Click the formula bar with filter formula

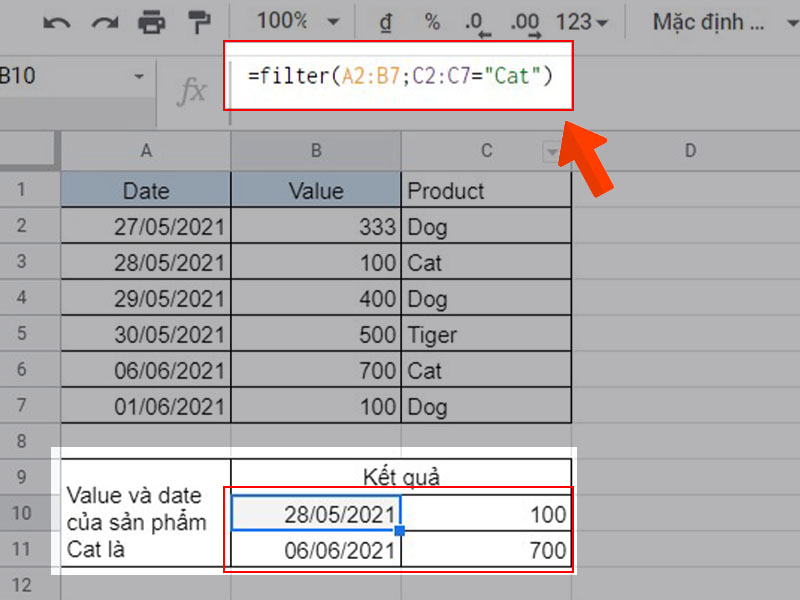[x=399, y=76]
